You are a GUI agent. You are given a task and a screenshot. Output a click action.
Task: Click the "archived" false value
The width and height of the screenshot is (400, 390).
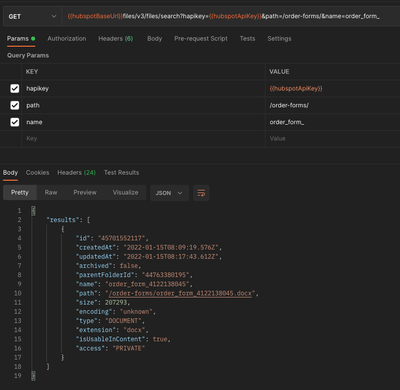[x=129, y=266]
